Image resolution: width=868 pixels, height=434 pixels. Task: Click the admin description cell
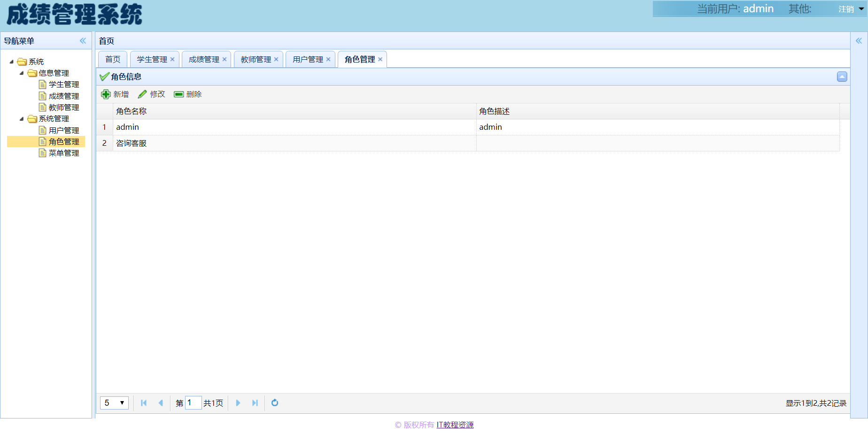pos(658,127)
